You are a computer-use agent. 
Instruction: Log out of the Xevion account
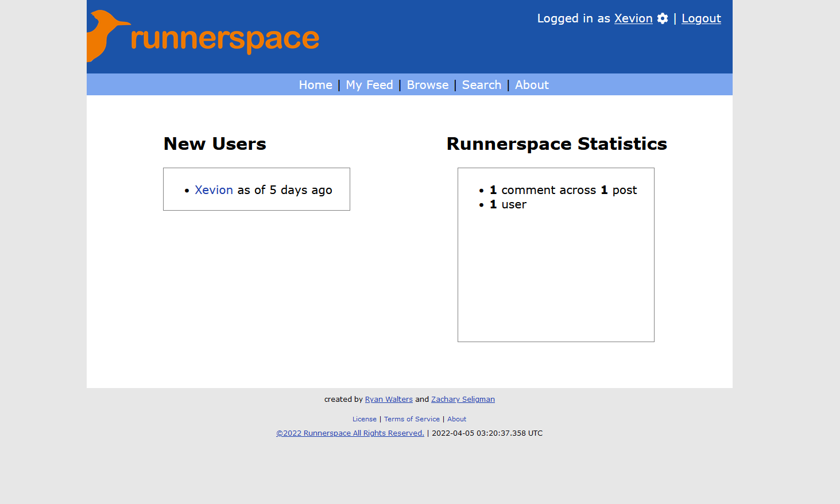[x=700, y=18]
